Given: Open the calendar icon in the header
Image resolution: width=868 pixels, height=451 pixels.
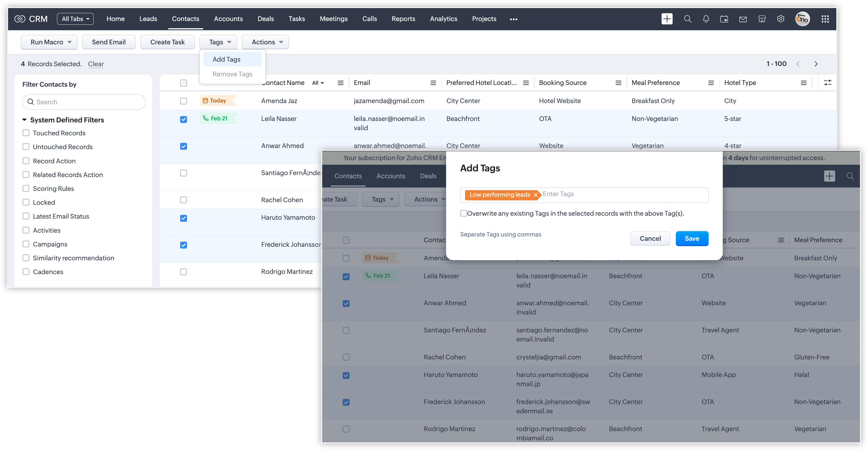Looking at the screenshot, I should click(x=724, y=19).
